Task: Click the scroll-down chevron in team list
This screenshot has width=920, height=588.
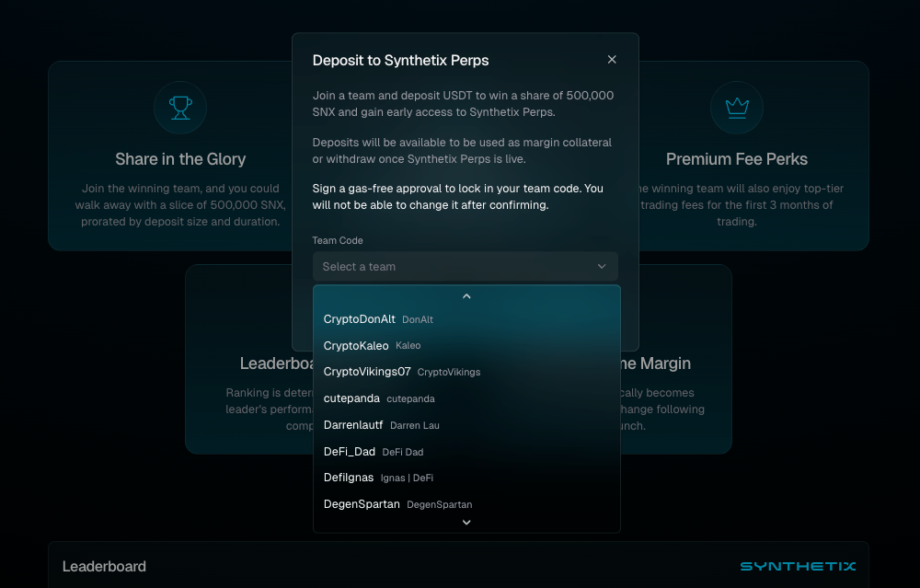Action: pos(466,523)
